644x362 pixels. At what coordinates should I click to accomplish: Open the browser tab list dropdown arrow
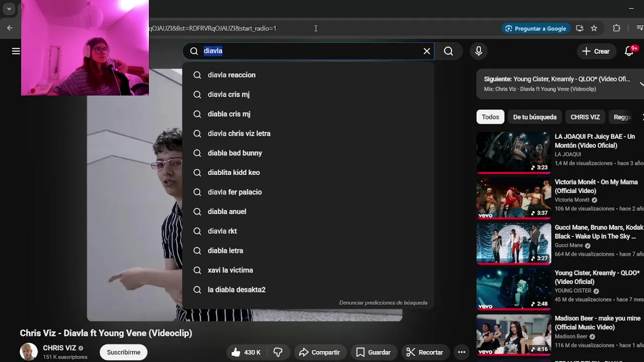click(x=9, y=9)
